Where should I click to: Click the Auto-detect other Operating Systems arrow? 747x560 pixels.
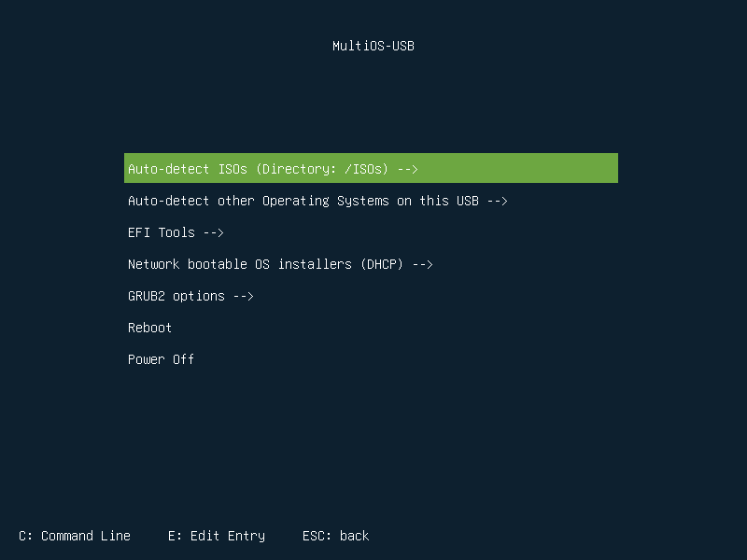point(500,201)
